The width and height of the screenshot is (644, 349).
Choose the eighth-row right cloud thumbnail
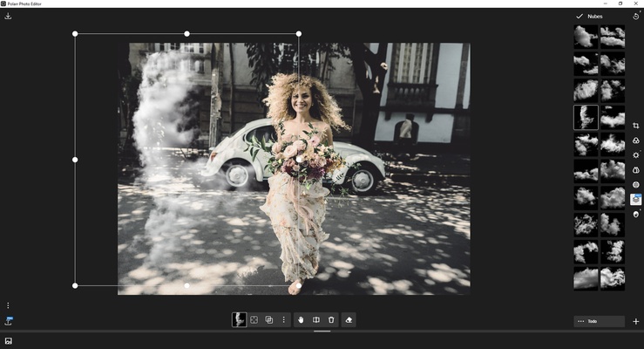click(613, 225)
